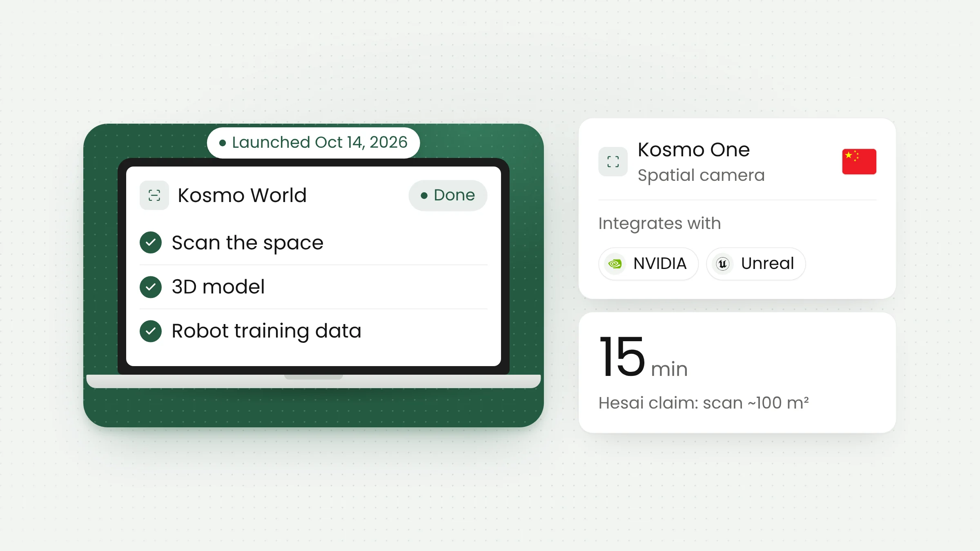Click the Unreal Engine logo icon

point(723,264)
